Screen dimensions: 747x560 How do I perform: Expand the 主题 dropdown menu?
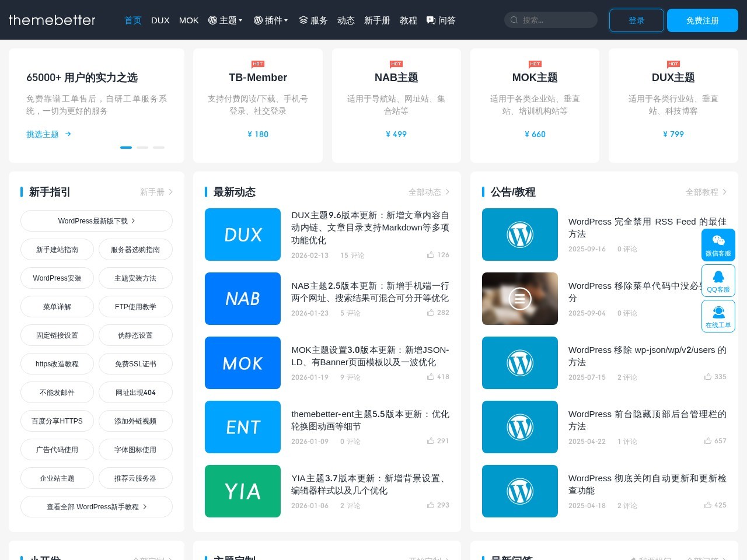click(225, 20)
